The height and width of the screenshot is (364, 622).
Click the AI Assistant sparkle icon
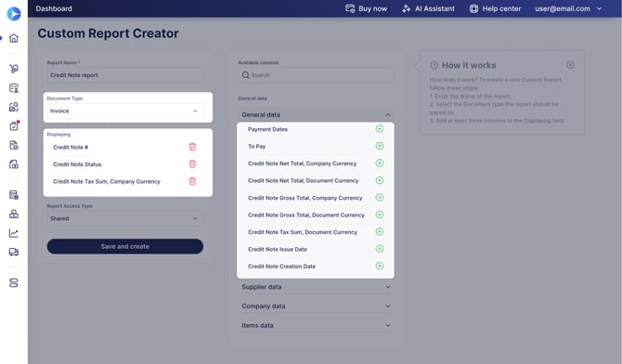click(x=407, y=8)
